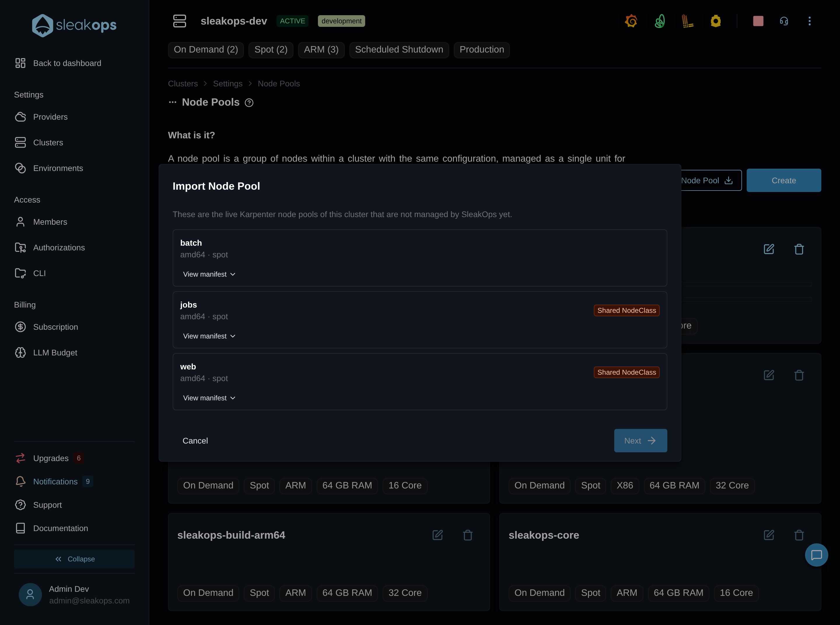Viewport: 840px width, 625px height.
Task: Click Next in Import Node Pool dialog
Action: click(x=640, y=441)
